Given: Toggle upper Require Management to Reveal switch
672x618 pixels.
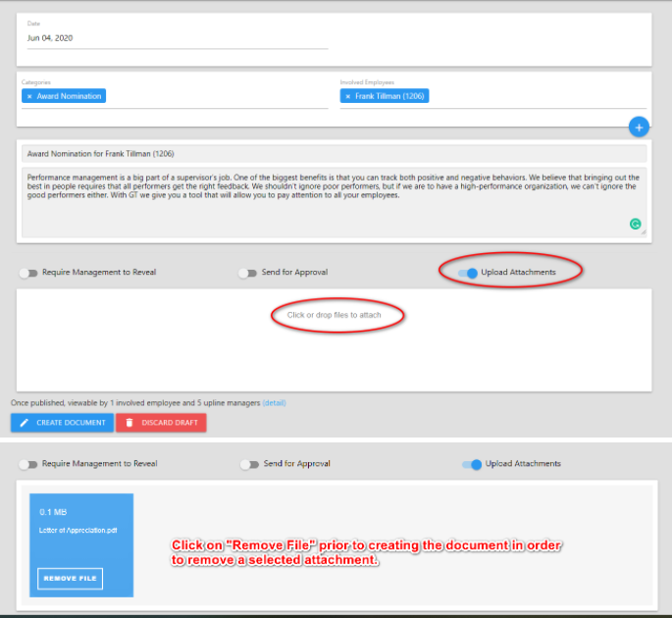Looking at the screenshot, I should (28, 273).
